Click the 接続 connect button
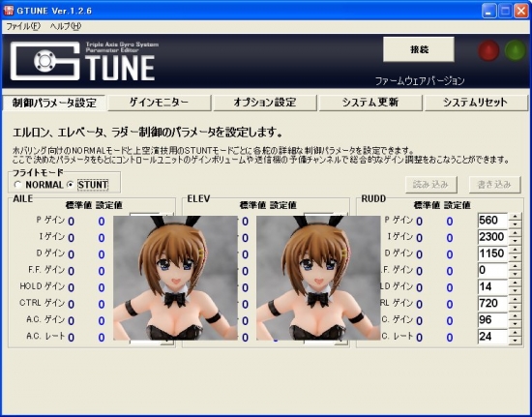Image resolution: width=532 pixels, height=417 pixels. coord(419,49)
